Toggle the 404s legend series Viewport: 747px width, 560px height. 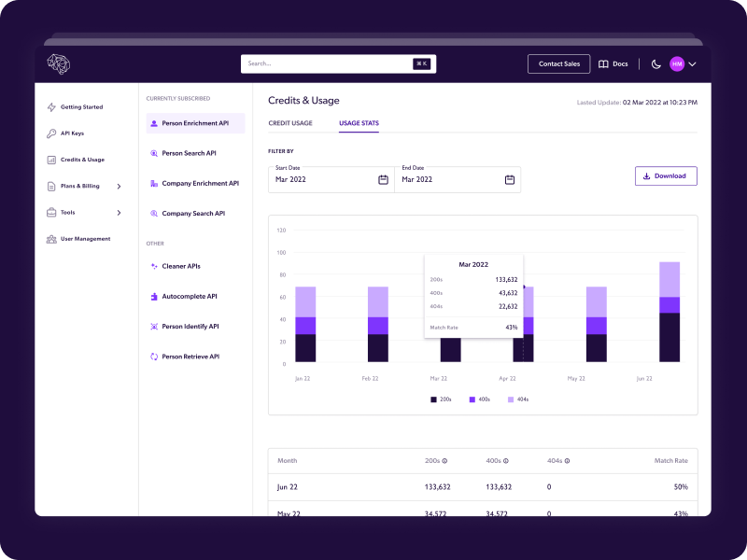[x=517, y=399]
